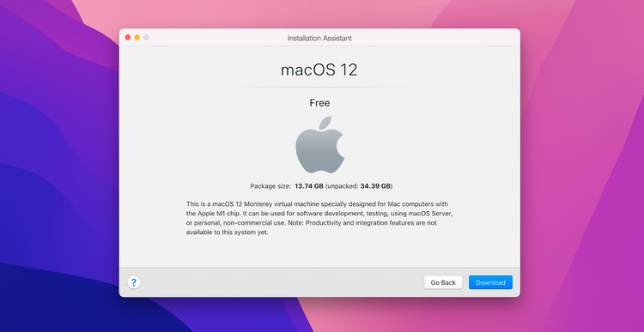The height and width of the screenshot is (332, 644).
Task: Click the Installation Assistant window title
Action: 319,38
